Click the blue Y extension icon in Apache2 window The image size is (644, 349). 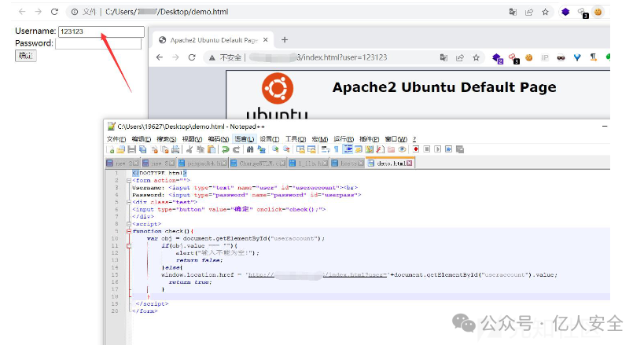click(577, 57)
